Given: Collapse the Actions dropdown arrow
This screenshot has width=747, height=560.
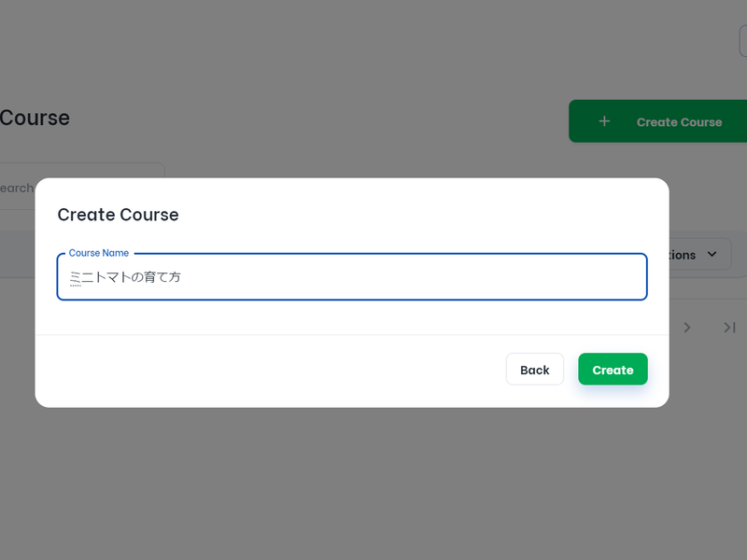Looking at the screenshot, I should [x=711, y=254].
